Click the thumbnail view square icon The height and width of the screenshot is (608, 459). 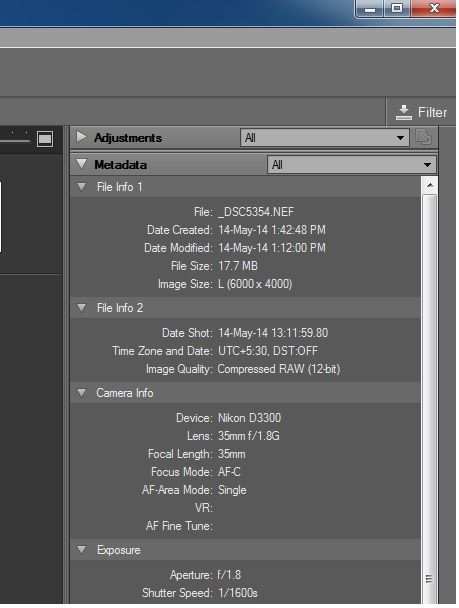click(x=45, y=138)
